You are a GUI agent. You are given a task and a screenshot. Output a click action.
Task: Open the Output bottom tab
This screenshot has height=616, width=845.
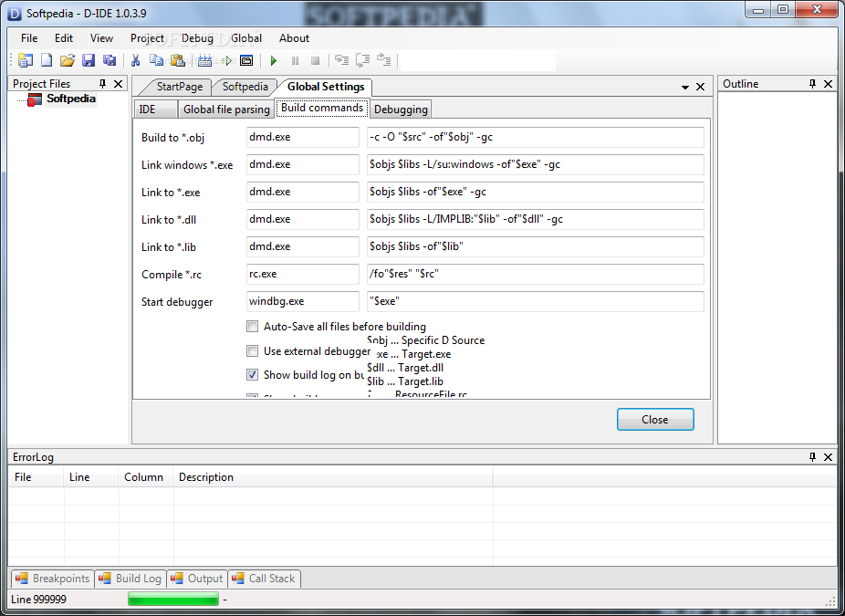click(x=197, y=579)
